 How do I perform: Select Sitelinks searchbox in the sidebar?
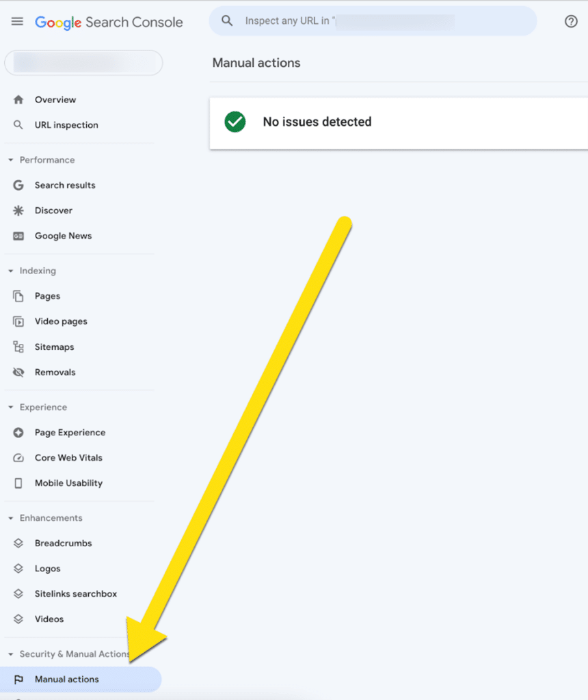click(75, 593)
